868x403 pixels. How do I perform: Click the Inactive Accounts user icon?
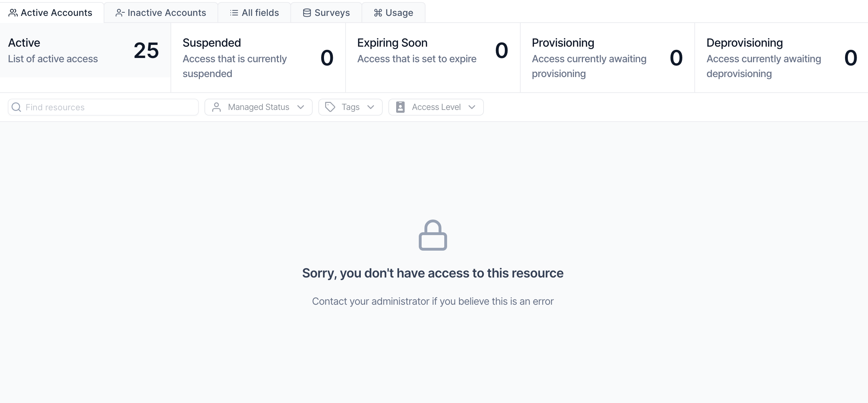click(x=120, y=13)
